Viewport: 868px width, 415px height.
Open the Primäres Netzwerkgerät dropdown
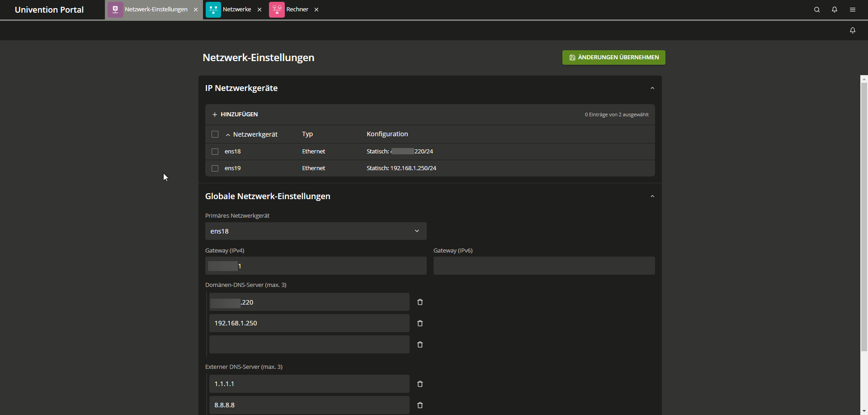316,231
